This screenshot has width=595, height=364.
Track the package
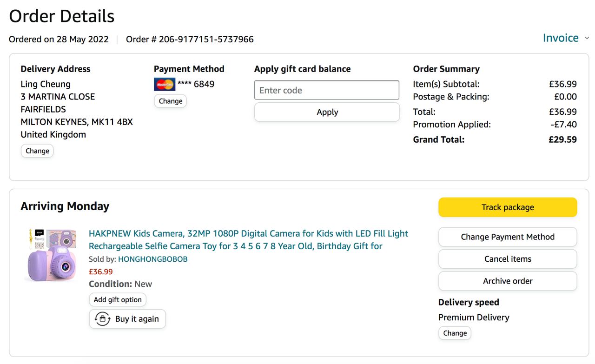coord(508,207)
